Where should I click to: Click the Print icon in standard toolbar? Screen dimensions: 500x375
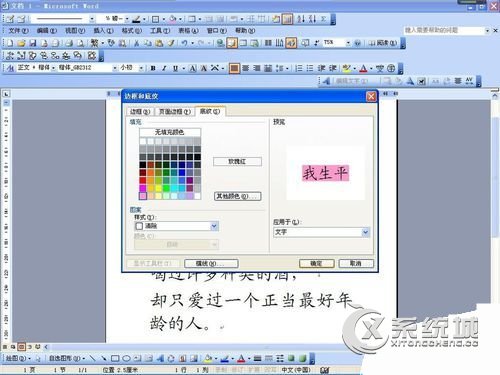coord(69,43)
